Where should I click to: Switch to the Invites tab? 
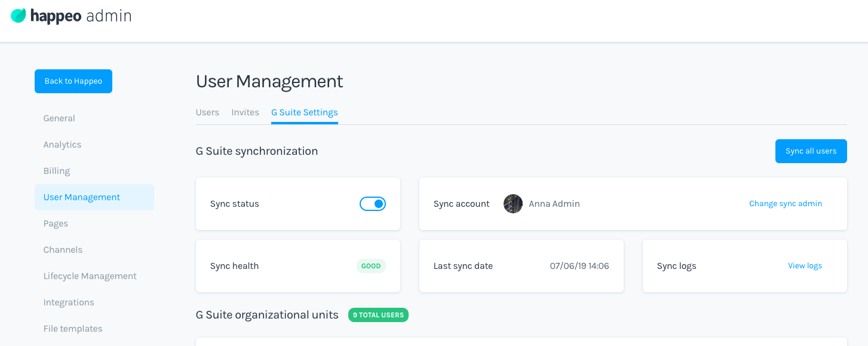click(x=245, y=112)
